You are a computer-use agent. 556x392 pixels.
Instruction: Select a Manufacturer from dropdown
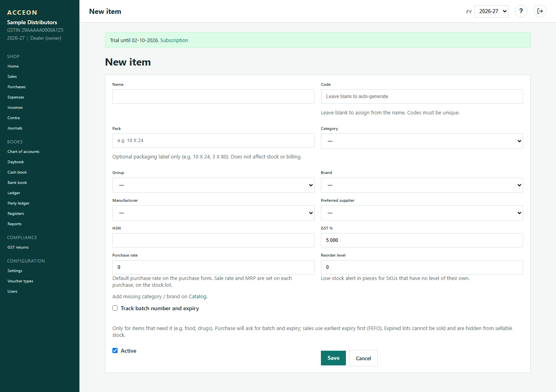click(x=213, y=213)
